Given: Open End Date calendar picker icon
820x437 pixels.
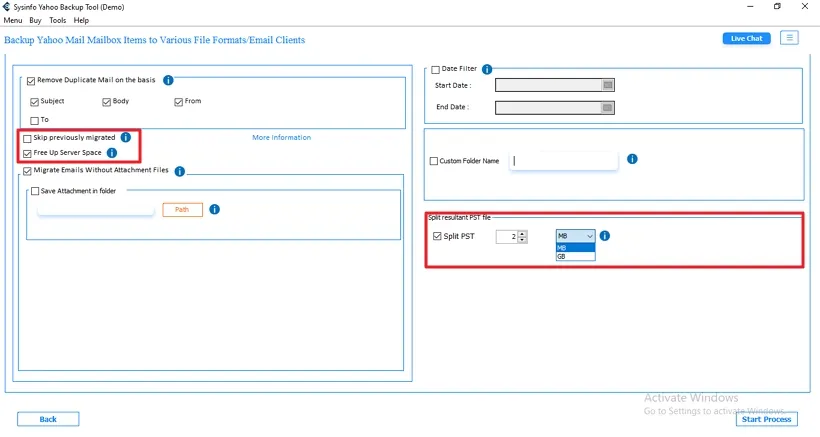Looking at the screenshot, I should click(x=607, y=108).
